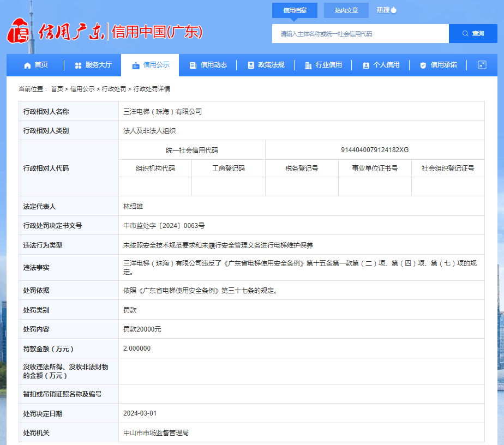Click the book icon beside 政策法规
Screen dimensions: 504x445
tap(251, 65)
